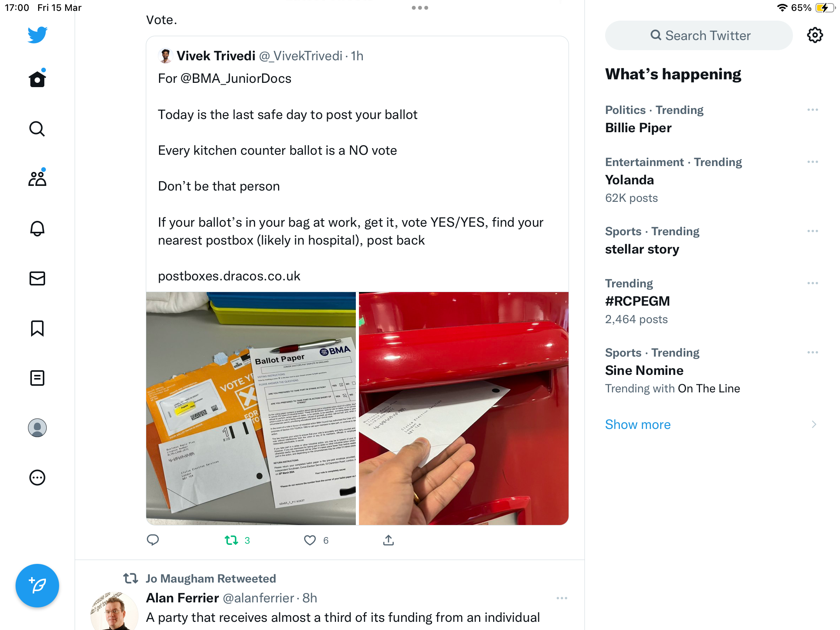The height and width of the screenshot is (630, 840).
Task: Open options menu for Yolanda trend
Action: [813, 162]
